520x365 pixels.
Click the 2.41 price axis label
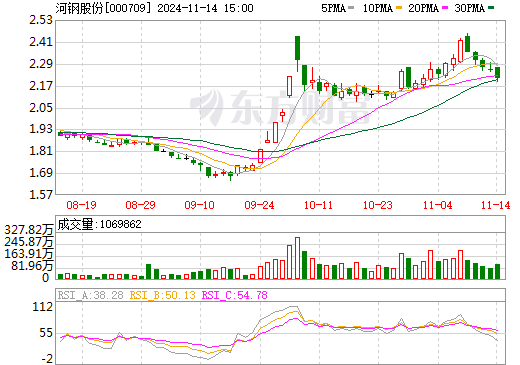click(41, 42)
